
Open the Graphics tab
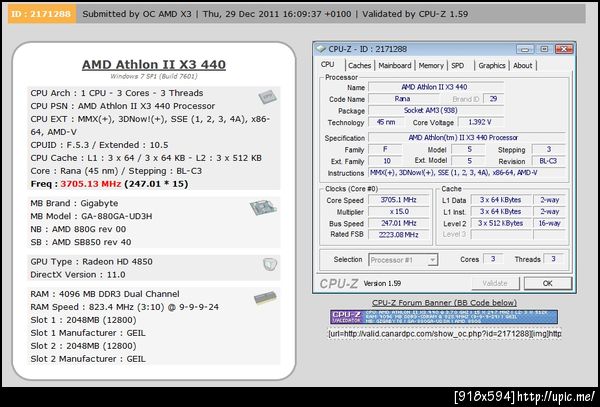pyautogui.click(x=492, y=65)
